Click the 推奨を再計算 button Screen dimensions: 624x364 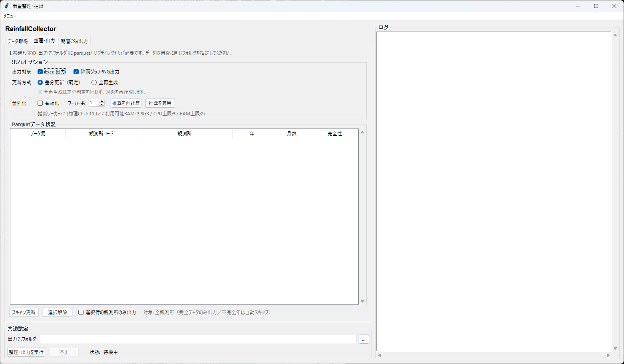point(126,103)
